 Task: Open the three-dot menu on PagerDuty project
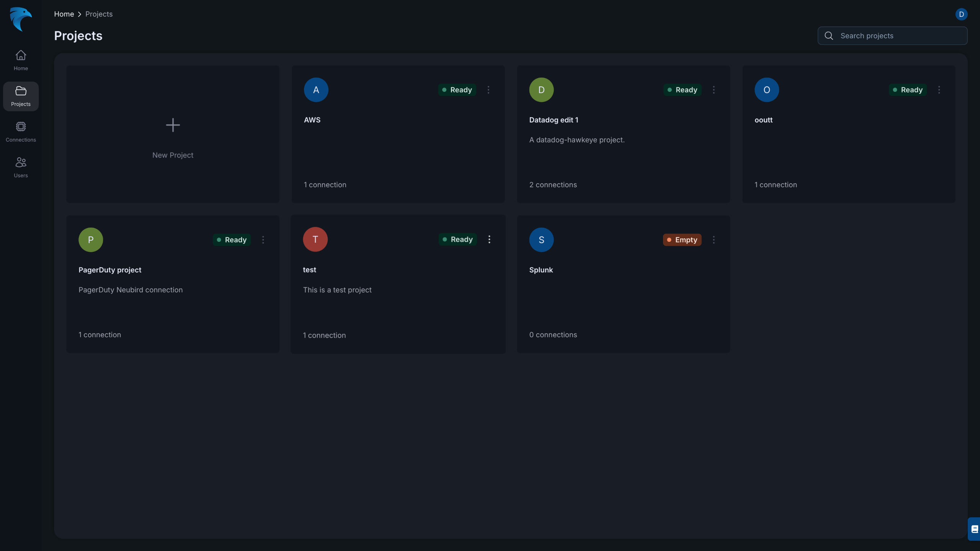[263, 240]
